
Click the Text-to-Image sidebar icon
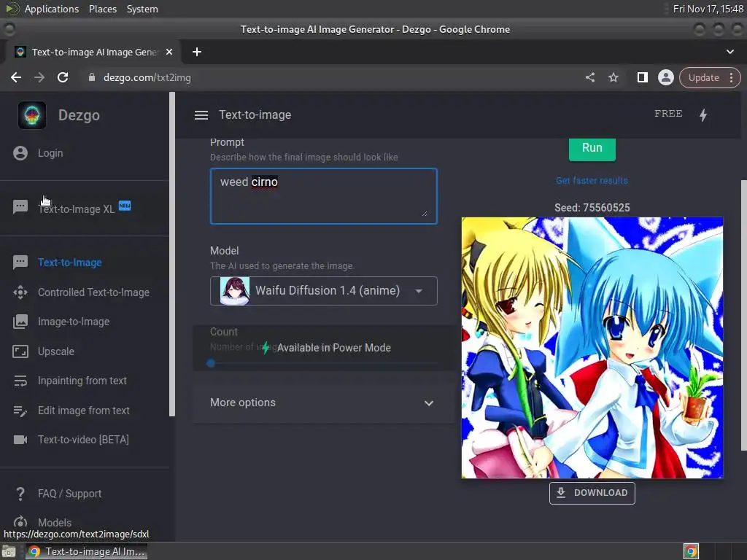coord(20,262)
